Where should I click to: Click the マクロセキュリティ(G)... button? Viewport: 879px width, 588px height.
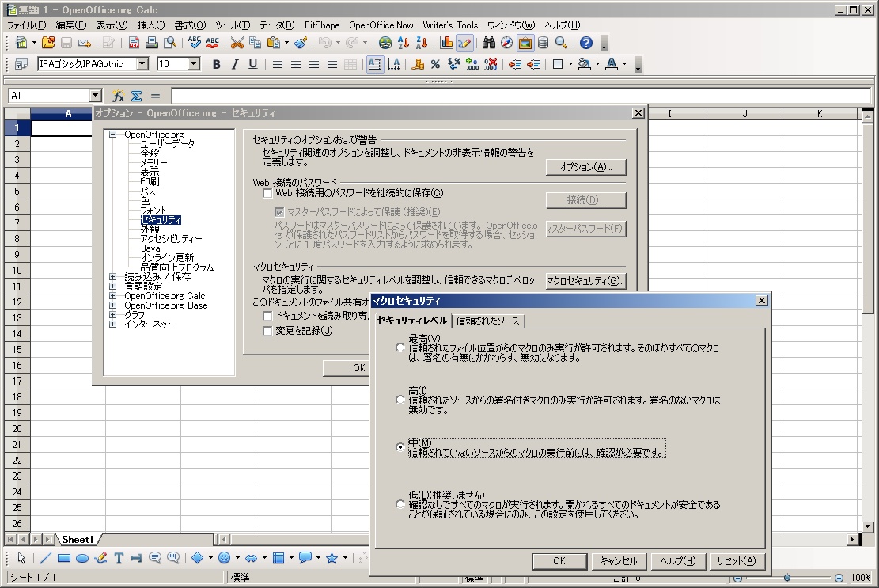[585, 281]
